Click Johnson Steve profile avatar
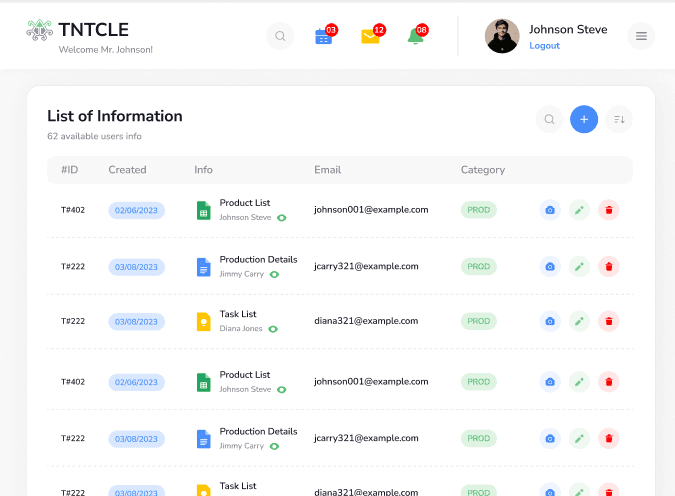Viewport: 675px width, 496px height. tap(502, 36)
